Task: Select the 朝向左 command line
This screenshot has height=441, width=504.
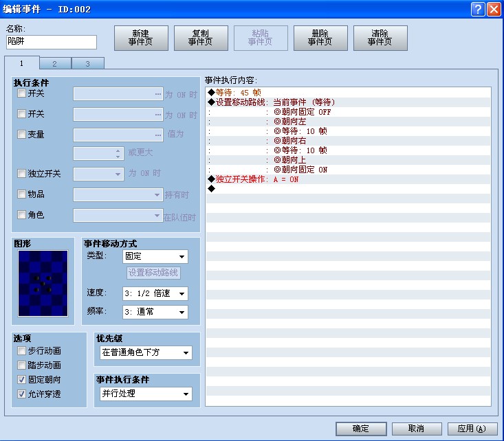Action: 348,122
